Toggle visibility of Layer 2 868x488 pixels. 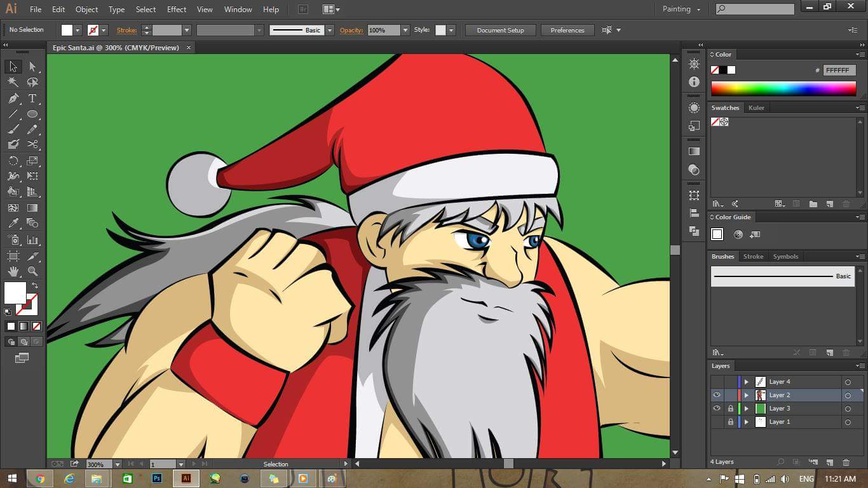(x=717, y=395)
